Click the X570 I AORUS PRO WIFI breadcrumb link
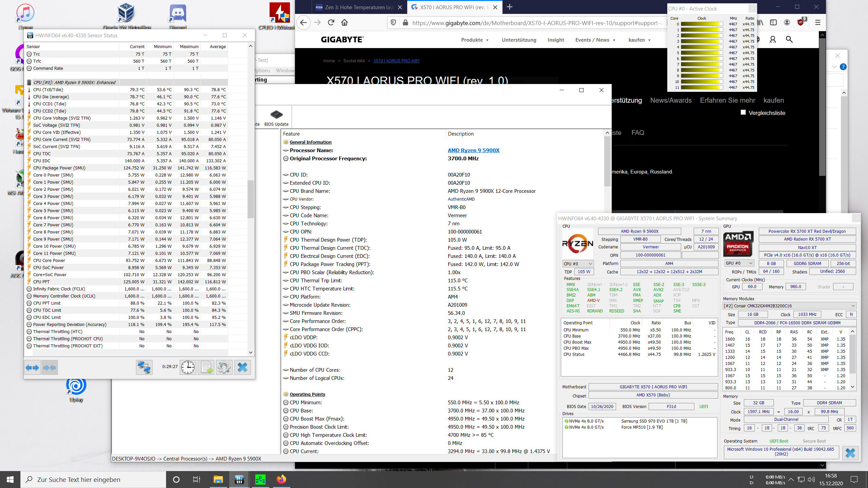 pyautogui.click(x=396, y=61)
